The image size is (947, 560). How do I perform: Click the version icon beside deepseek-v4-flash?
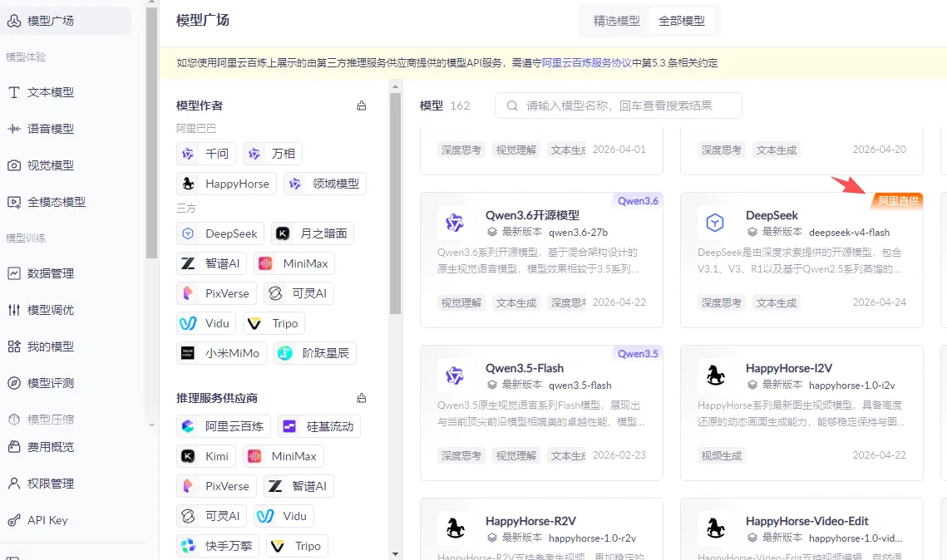point(752,233)
